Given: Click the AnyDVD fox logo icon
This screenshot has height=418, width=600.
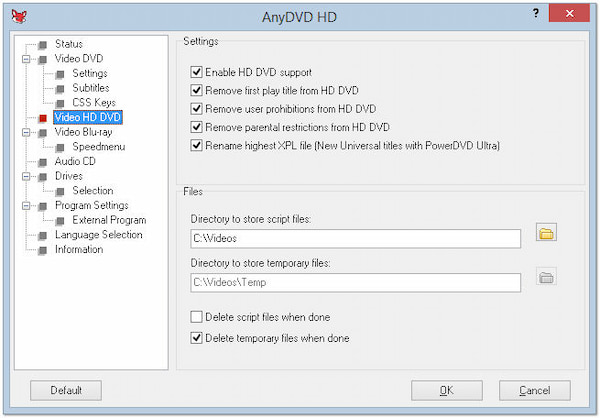Looking at the screenshot, I should pos(19,16).
